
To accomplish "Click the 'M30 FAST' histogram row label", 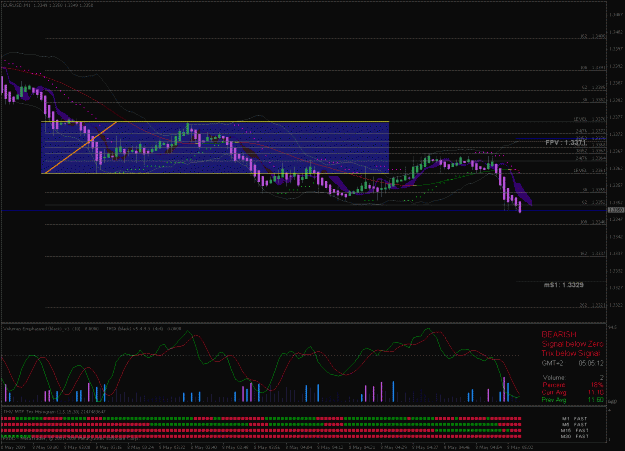I will click(574, 437).
